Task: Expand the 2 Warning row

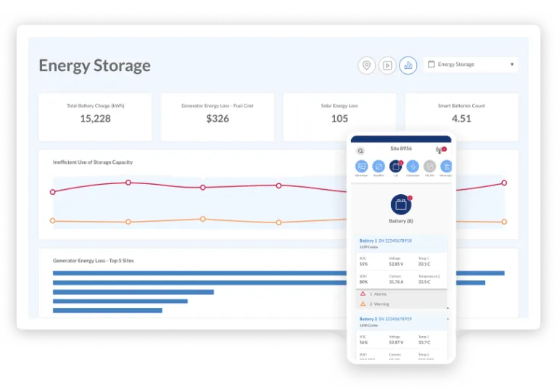Action: tap(401, 304)
